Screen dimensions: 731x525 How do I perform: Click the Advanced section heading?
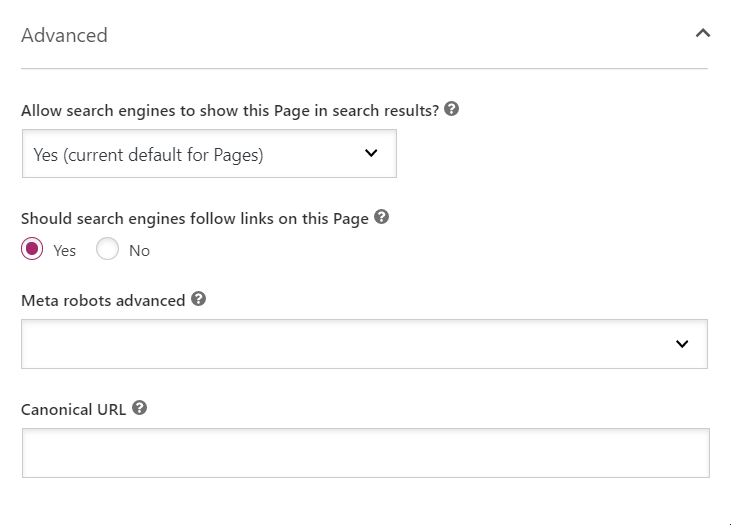64,35
